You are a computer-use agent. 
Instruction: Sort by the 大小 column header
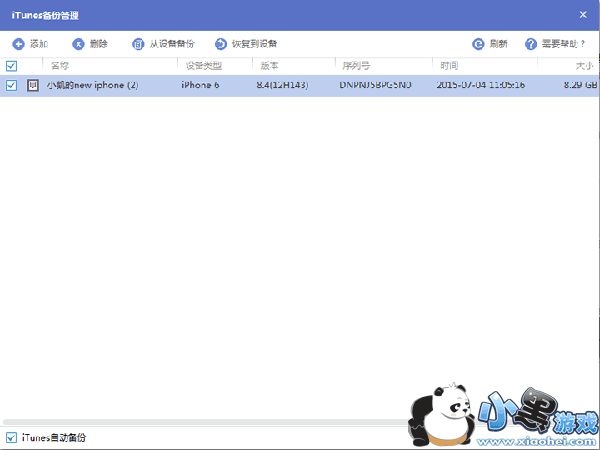tap(585, 66)
